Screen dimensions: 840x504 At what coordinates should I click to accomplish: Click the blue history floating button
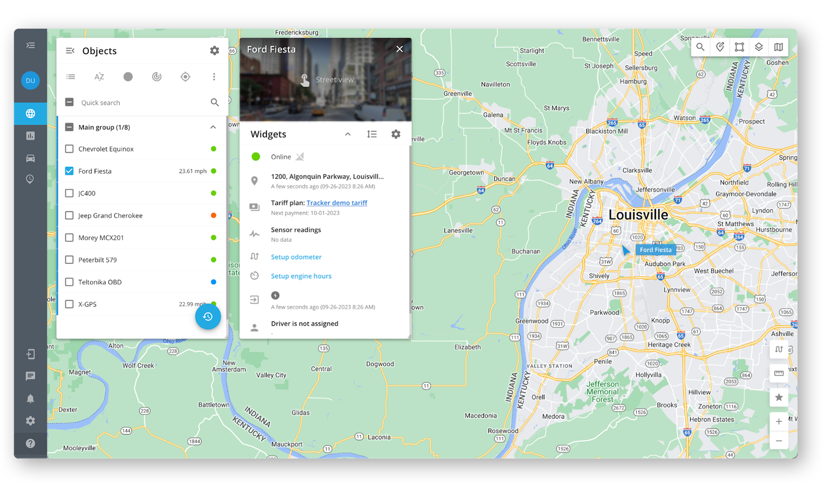208,317
